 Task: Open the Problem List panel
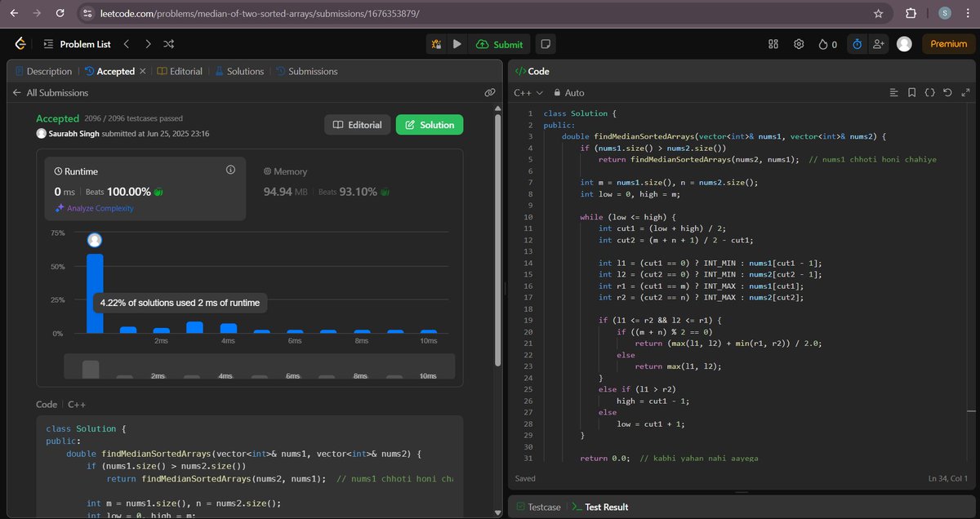[x=77, y=44]
